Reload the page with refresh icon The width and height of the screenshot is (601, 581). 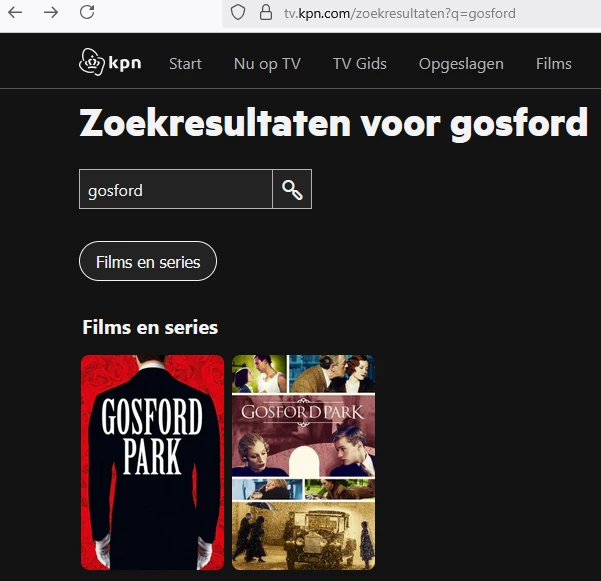[87, 12]
